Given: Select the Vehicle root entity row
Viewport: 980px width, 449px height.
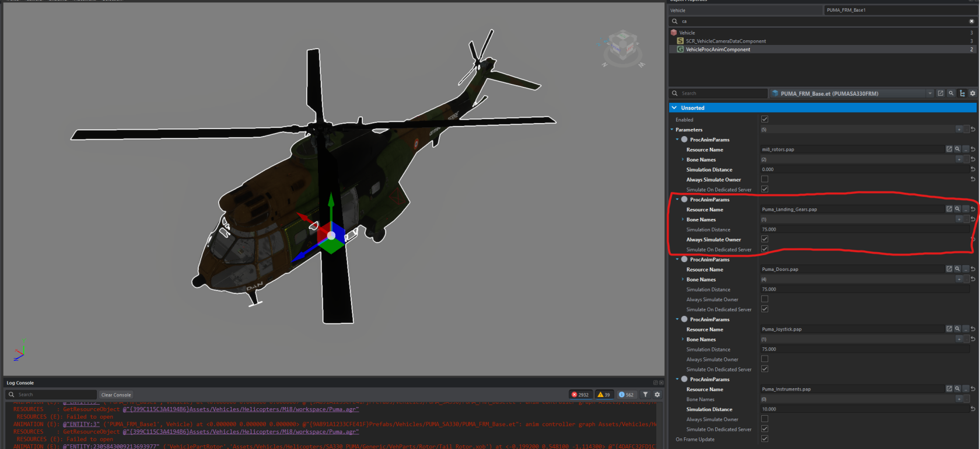Looking at the screenshot, I should click(x=822, y=33).
